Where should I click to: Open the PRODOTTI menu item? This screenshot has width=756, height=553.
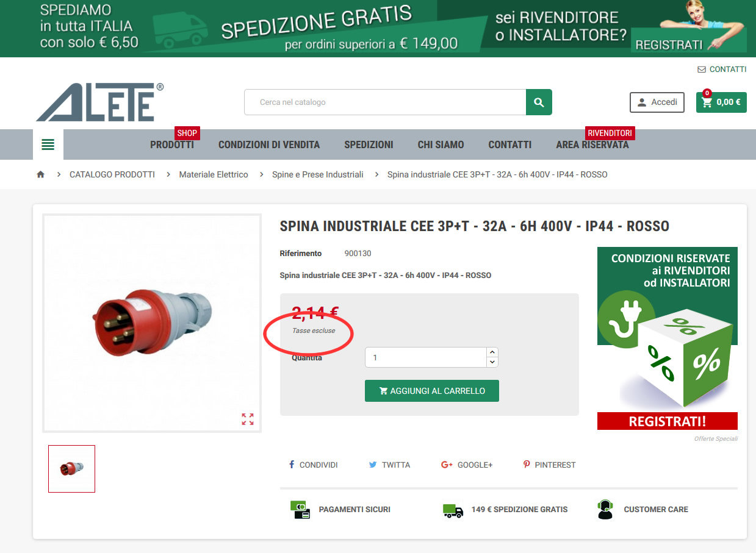[x=172, y=144]
